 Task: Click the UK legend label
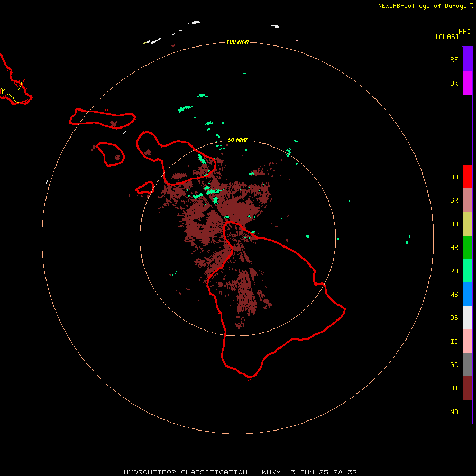(x=454, y=83)
